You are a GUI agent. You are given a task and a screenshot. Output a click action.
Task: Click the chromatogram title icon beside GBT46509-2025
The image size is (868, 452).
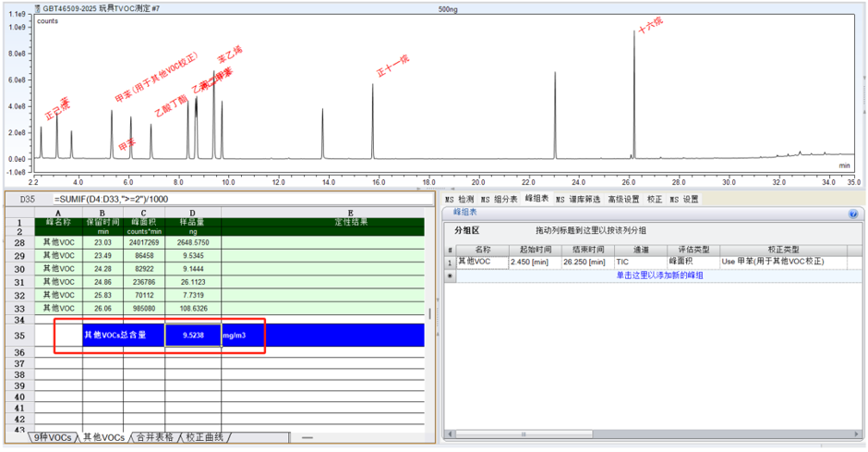point(38,9)
